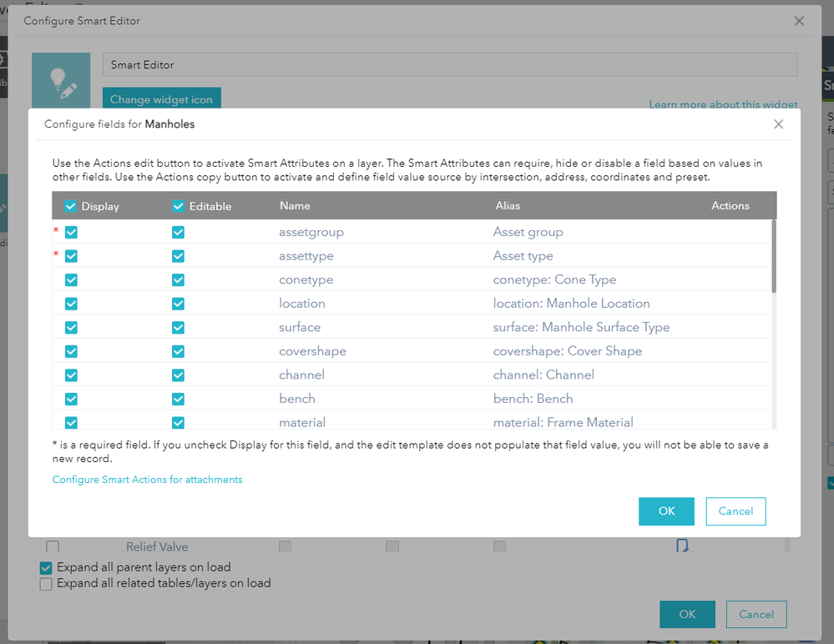Uncheck Display for conetype field
The height and width of the screenshot is (644, 834).
71,280
